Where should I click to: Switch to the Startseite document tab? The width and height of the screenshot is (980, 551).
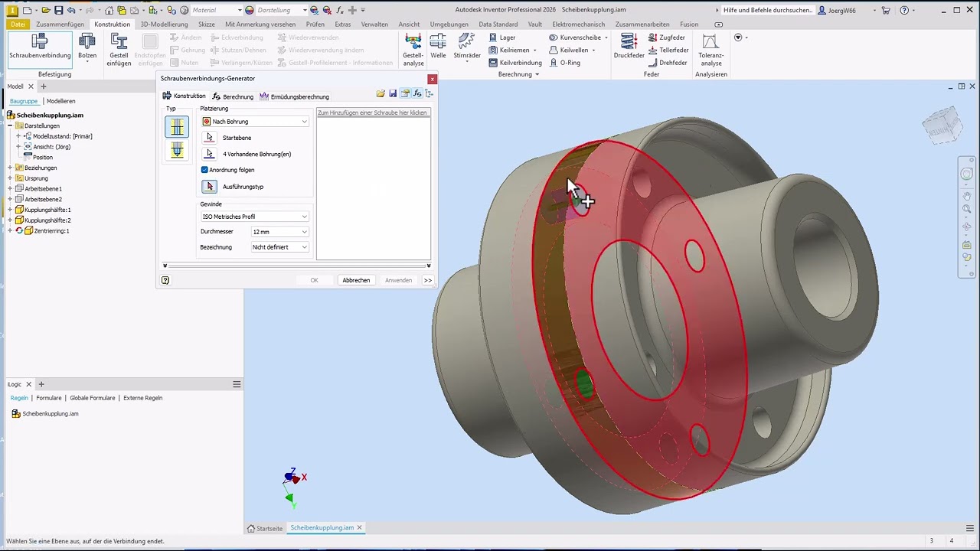[265, 528]
